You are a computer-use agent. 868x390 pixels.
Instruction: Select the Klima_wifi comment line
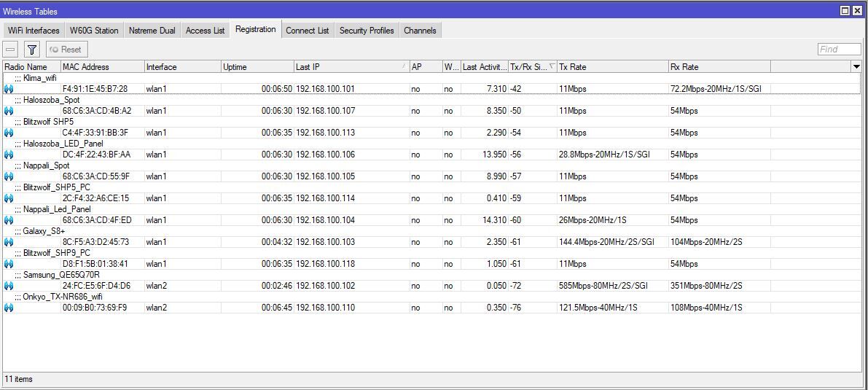click(36, 78)
